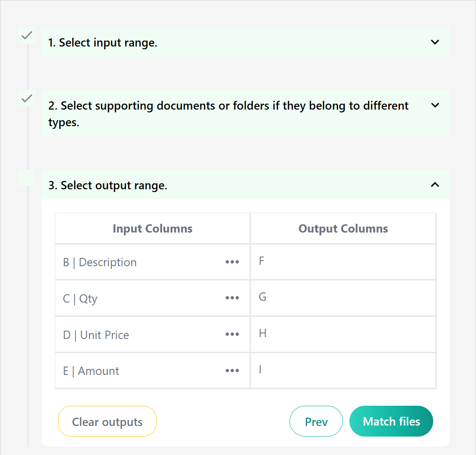Expand supporting documents section chevron

pos(435,105)
